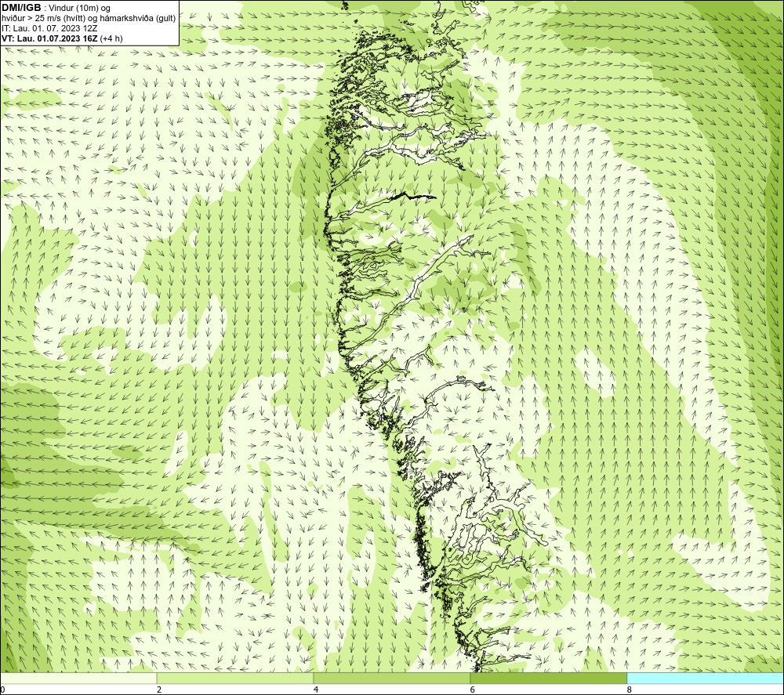Image resolution: width=784 pixels, height=695 pixels.
Task: Select the medium green 4–6 m/s swatch
Action: (391, 678)
